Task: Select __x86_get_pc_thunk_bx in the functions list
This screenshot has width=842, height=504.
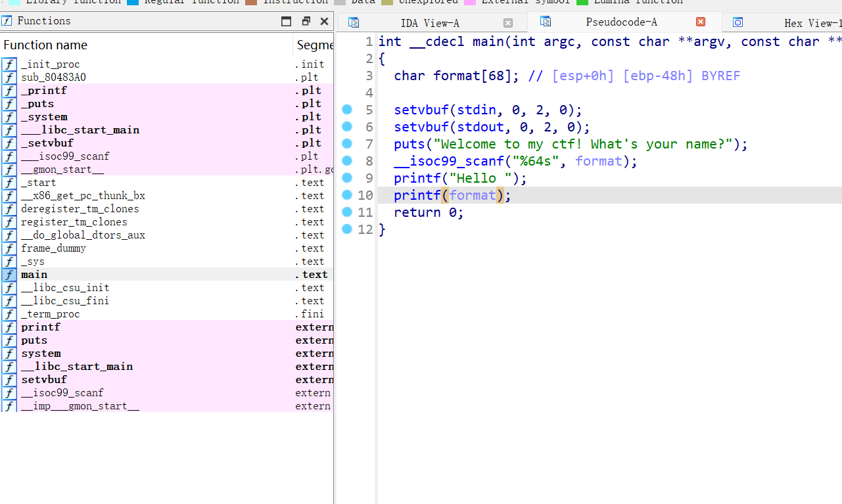Action: click(x=167, y=196)
